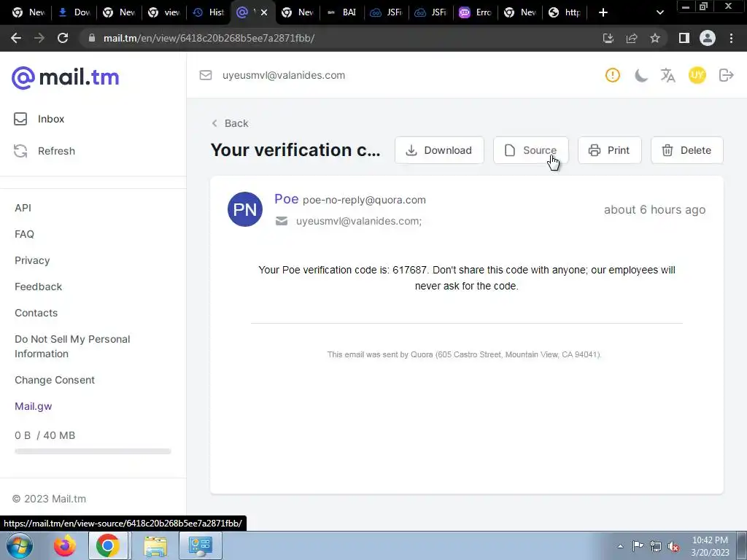The image size is (747, 560).
Task: Reload the page in browser
Action: click(63, 38)
